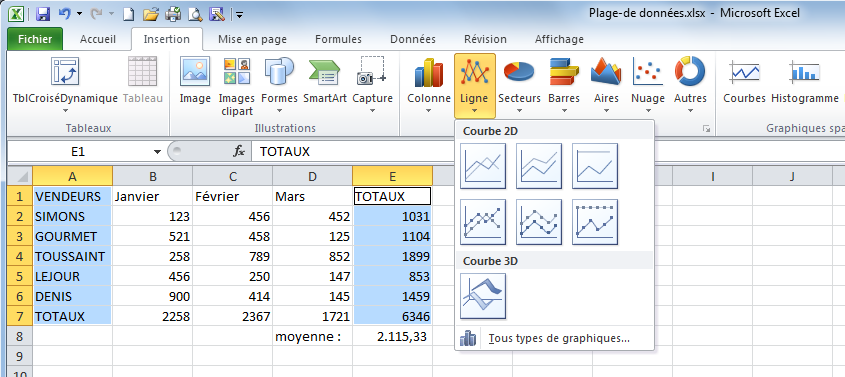Switch to the Accueil tab

(x=98, y=39)
